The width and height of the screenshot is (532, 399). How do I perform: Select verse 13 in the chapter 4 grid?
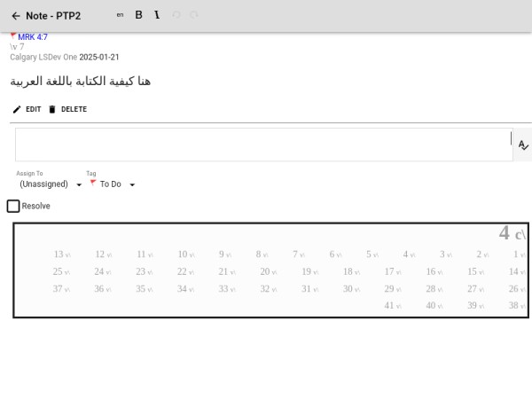pyautogui.click(x=59, y=254)
